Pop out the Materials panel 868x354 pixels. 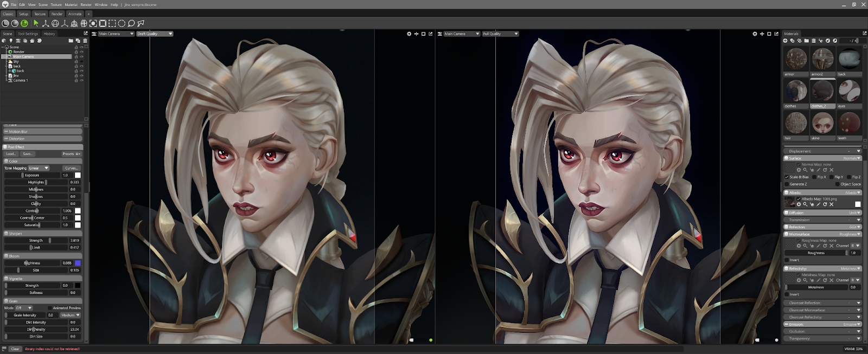(x=865, y=33)
